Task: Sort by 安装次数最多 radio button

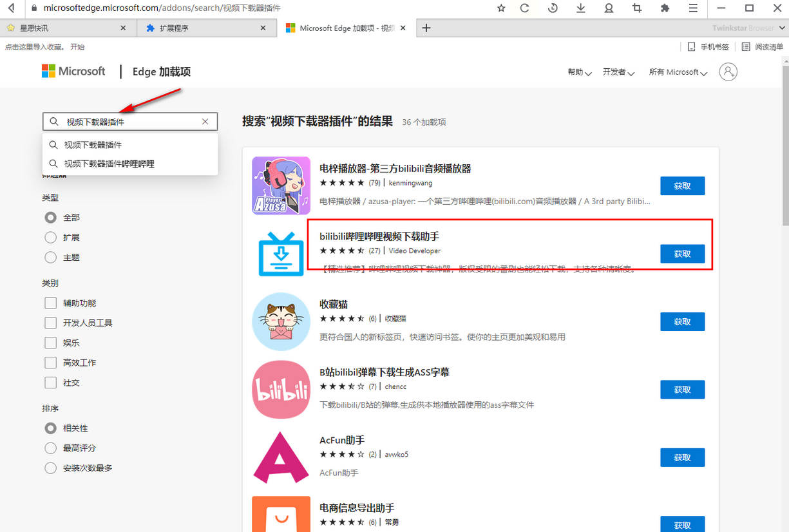Action: (51, 468)
